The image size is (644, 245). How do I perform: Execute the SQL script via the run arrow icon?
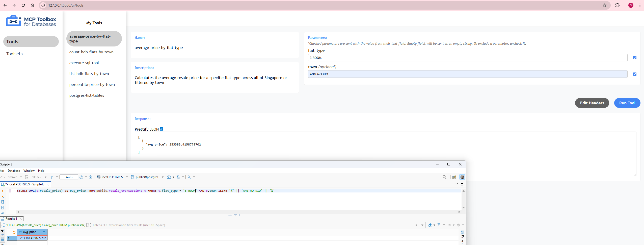(x=3, y=191)
